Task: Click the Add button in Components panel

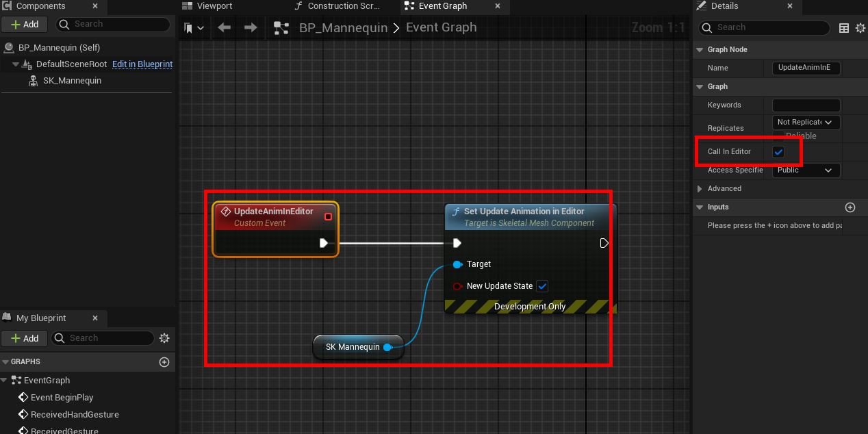Action: [25, 24]
